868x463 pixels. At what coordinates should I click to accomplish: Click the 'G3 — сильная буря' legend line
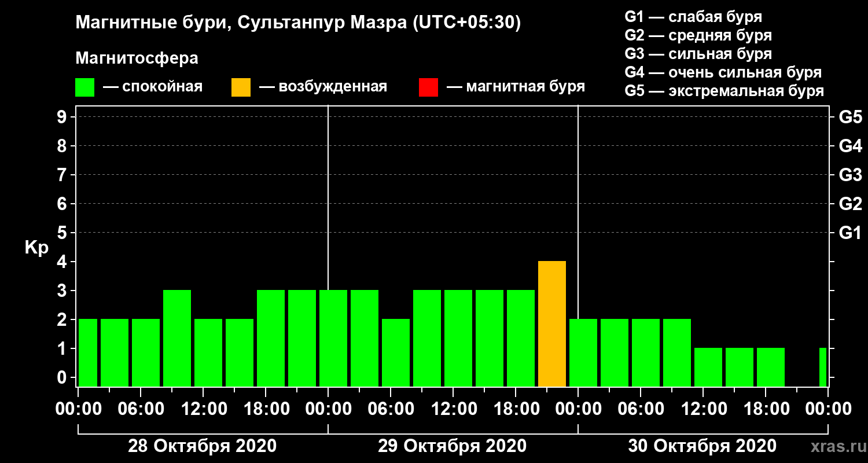(698, 54)
